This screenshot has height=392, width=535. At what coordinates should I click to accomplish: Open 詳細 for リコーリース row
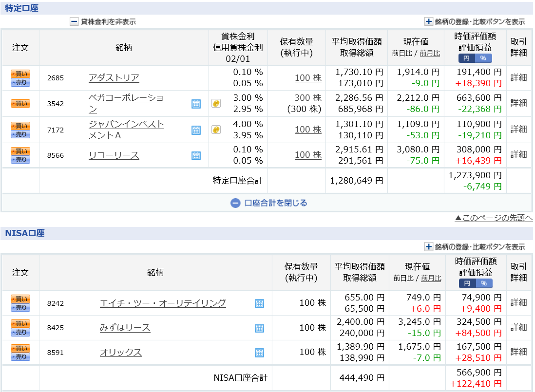[518, 155]
